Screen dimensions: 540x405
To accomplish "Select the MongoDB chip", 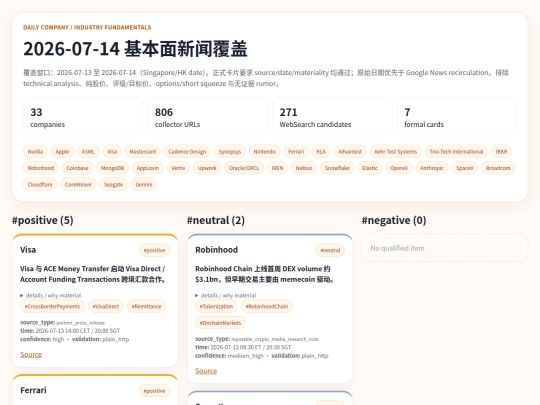I will point(112,168).
